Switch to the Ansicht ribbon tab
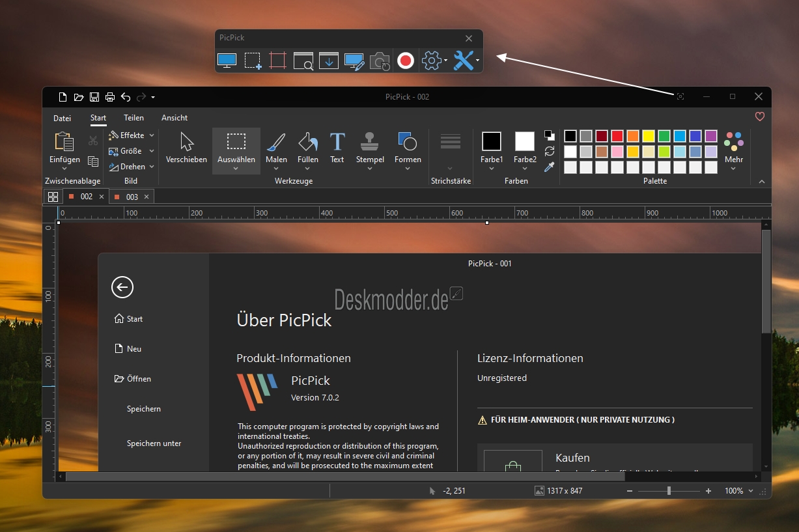 (175, 118)
